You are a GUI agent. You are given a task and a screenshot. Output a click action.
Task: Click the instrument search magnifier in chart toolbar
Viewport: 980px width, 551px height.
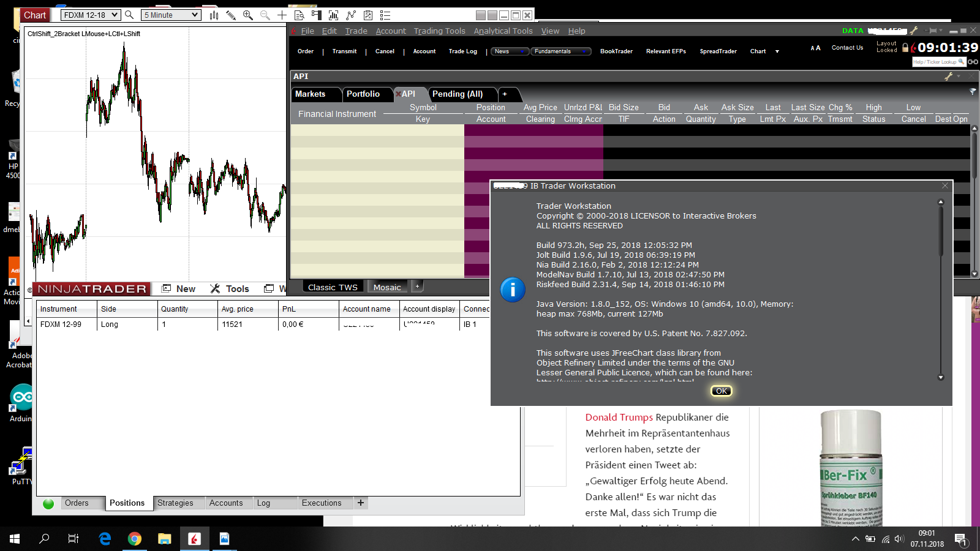coord(129,15)
